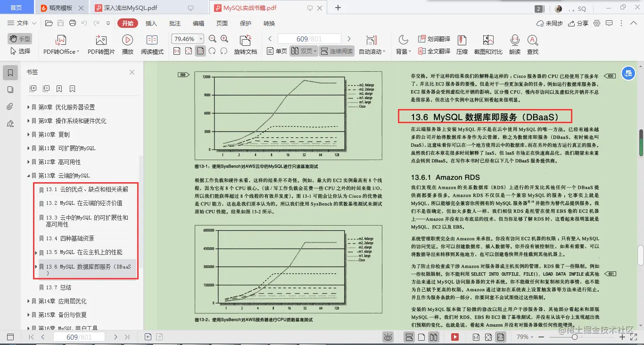Open the 自动滚动 auto scroll tool
The height and width of the screenshot is (345, 644).
pos(372,45)
